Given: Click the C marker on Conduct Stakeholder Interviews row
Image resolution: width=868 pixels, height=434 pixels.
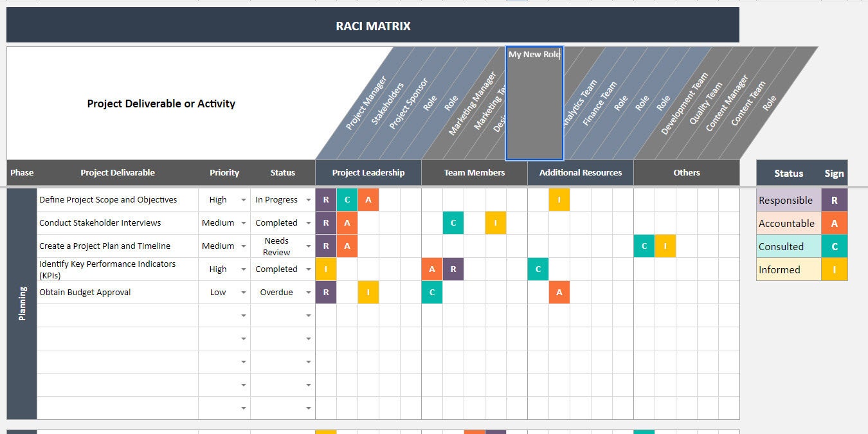Looking at the screenshot, I should [453, 222].
